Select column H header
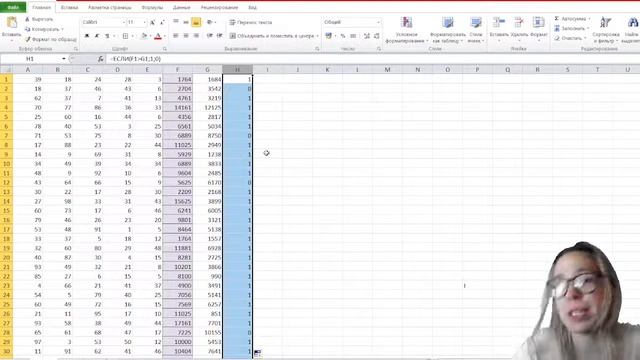The width and height of the screenshot is (640, 360). tap(238, 70)
